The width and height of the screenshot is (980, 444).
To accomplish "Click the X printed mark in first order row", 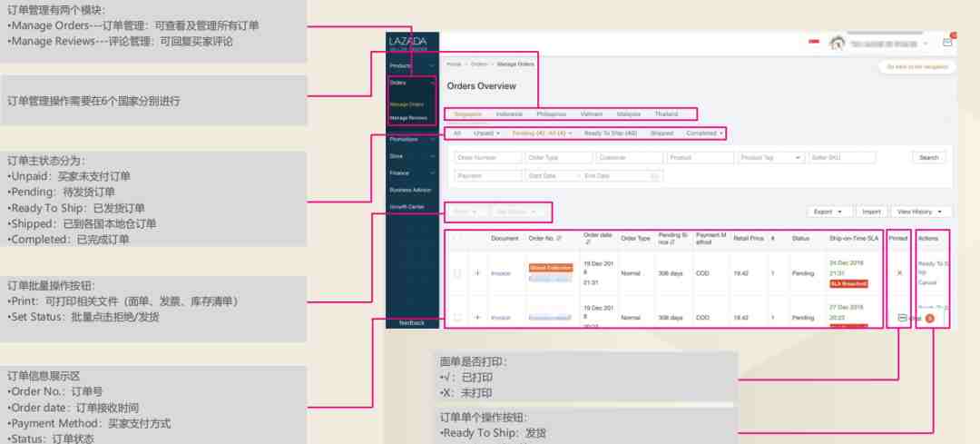I will tap(899, 273).
